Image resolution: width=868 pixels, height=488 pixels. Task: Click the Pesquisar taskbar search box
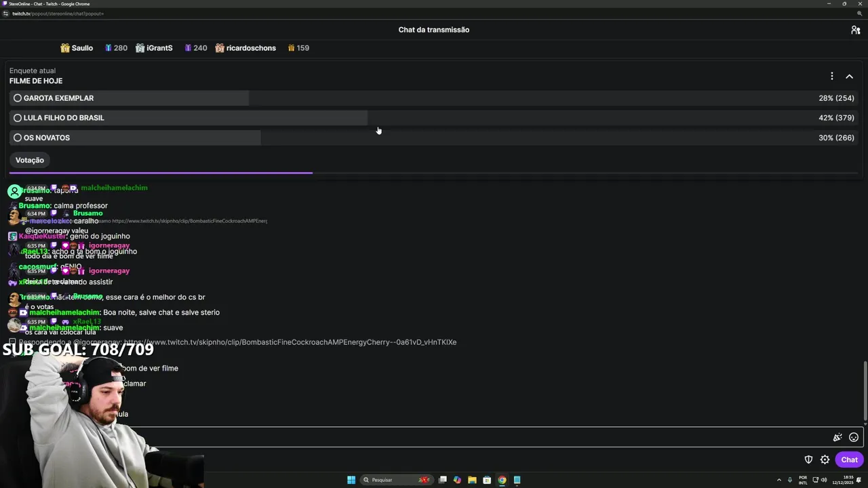tap(397, 480)
